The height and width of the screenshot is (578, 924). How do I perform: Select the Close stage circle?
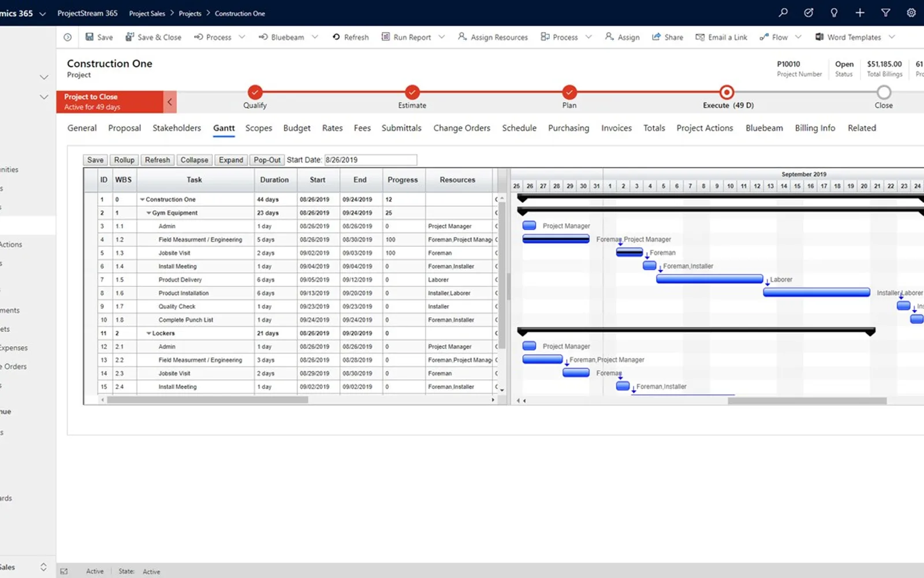pyautogui.click(x=884, y=92)
